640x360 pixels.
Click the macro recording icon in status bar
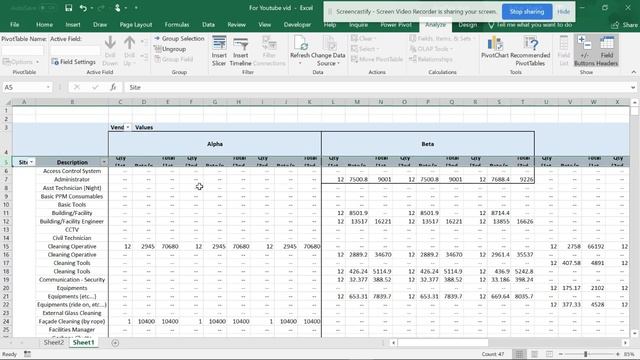coord(27,354)
